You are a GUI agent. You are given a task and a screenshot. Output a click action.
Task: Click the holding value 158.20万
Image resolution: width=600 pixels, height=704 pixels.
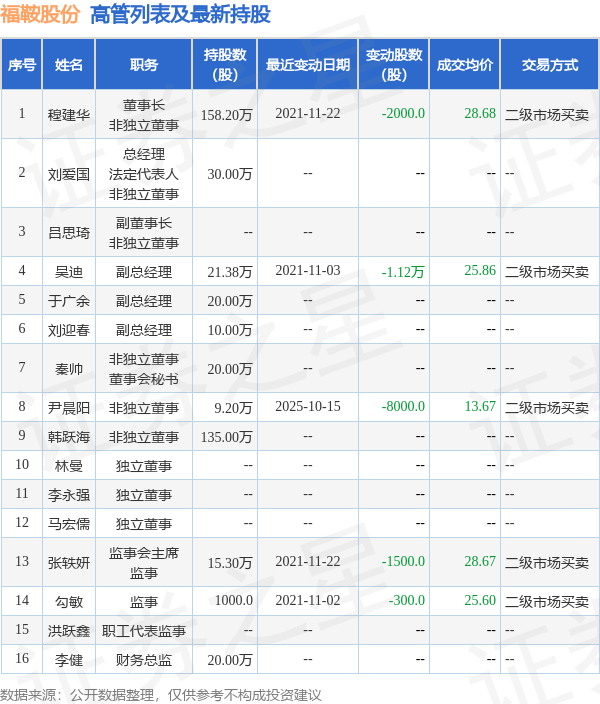pos(226,115)
